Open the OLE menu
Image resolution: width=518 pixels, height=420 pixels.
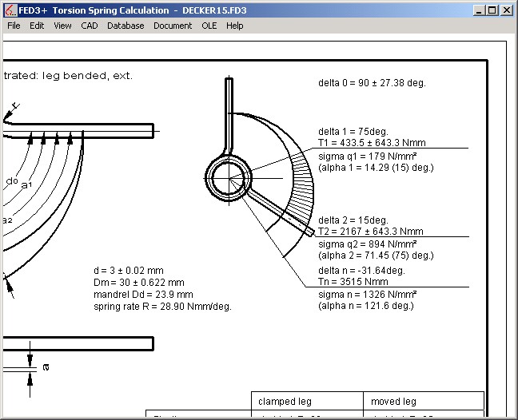(x=209, y=26)
